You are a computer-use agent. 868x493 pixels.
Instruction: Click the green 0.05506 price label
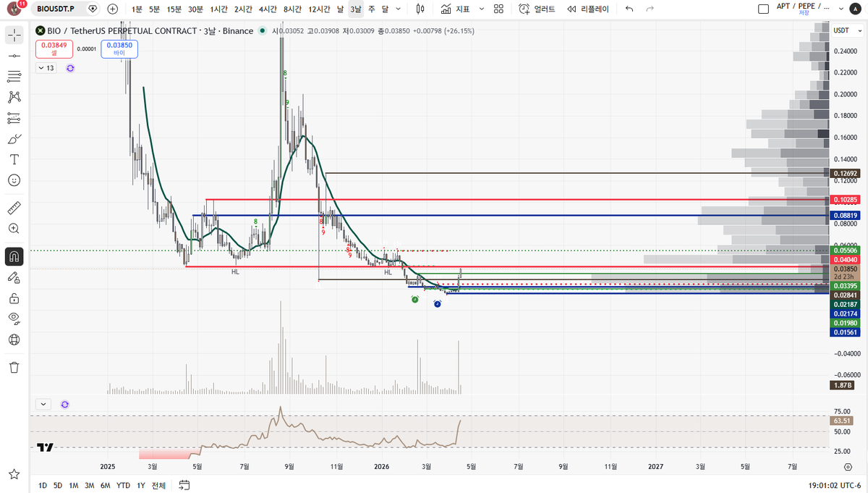point(844,250)
